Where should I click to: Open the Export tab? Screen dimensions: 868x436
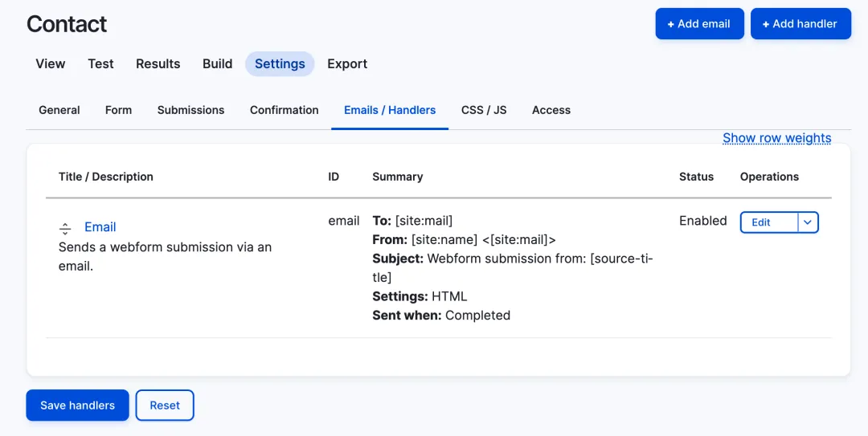pyautogui.click(x=347, y=63)
